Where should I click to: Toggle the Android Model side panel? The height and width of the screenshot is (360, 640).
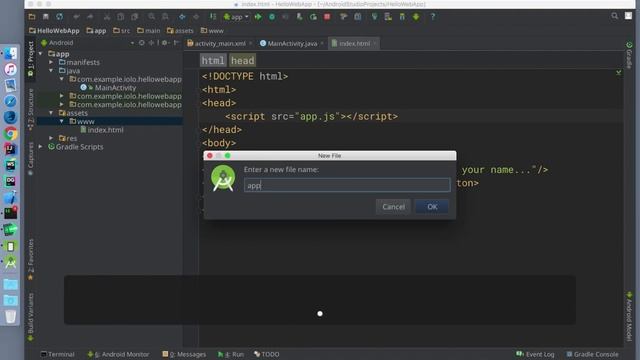(629, 316)
